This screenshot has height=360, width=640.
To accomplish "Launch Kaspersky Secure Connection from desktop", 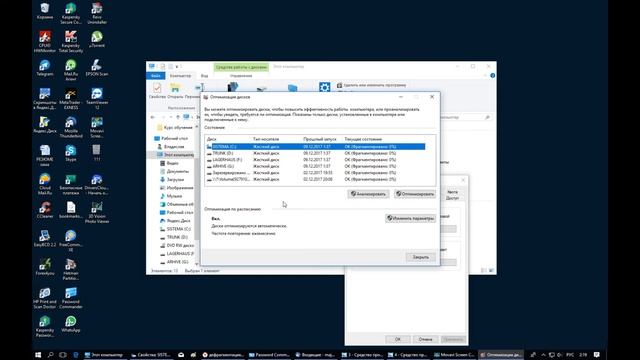I will [x=71, y=13].
